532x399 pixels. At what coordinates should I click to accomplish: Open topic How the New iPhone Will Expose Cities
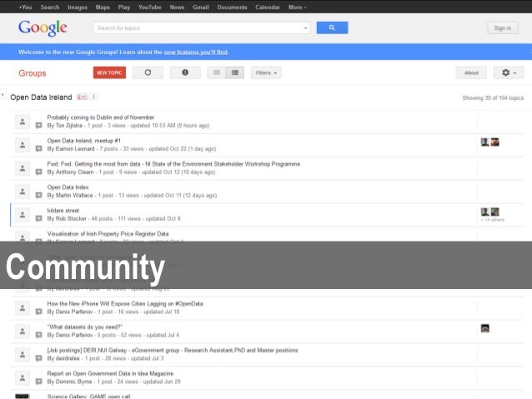pos(125,304)
